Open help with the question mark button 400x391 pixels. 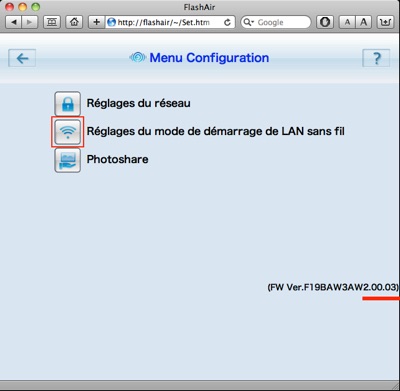click(x=376, y=58)
